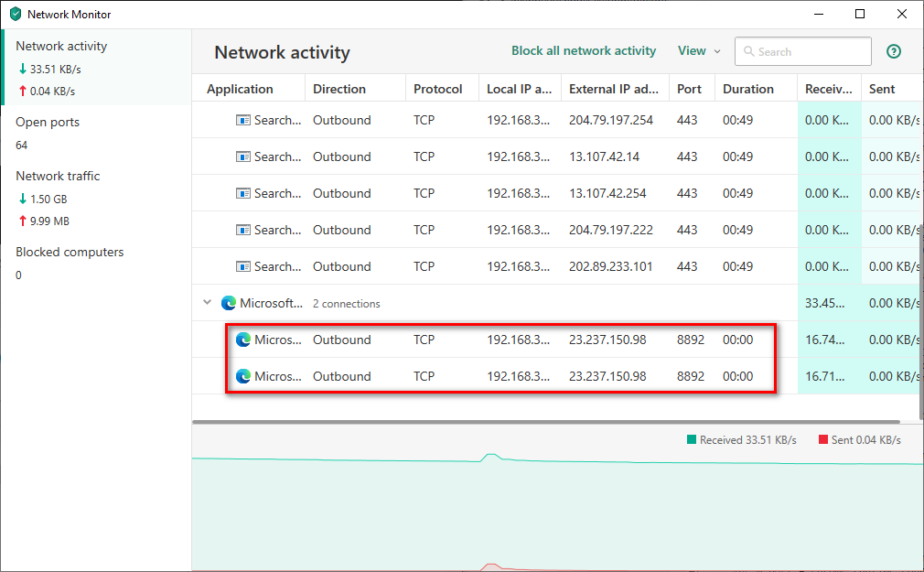
Task: Collapse the Microsoft connections group
Action: coord(208,303)
